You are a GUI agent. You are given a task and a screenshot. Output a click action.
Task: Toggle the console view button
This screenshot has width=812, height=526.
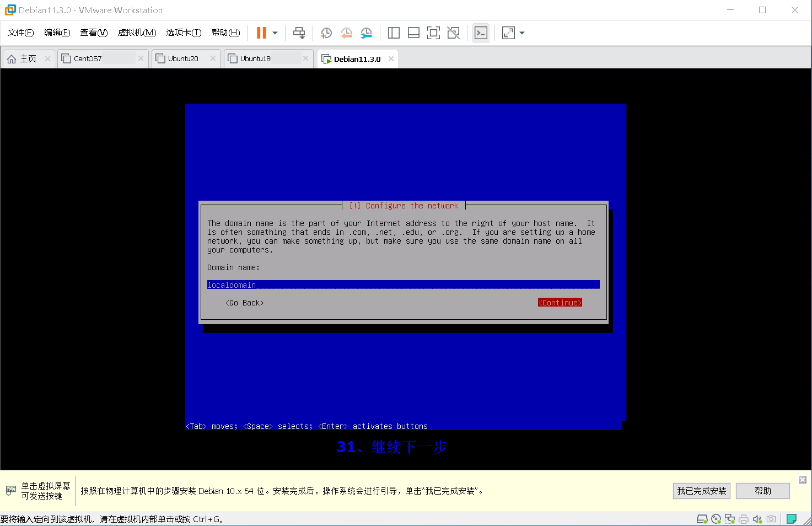point(481,33)
